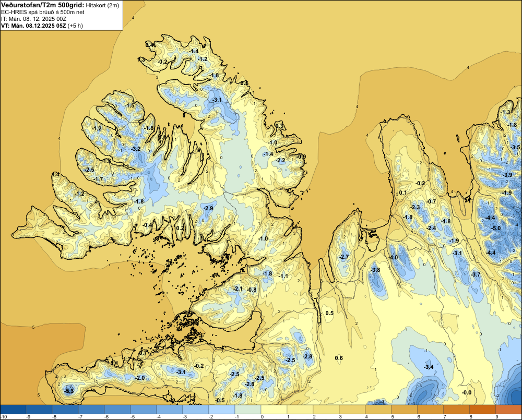This screenshot has width=522, height=420.
Task: Click the '-0.7' temperature value on the map
Action: [431, 201]
